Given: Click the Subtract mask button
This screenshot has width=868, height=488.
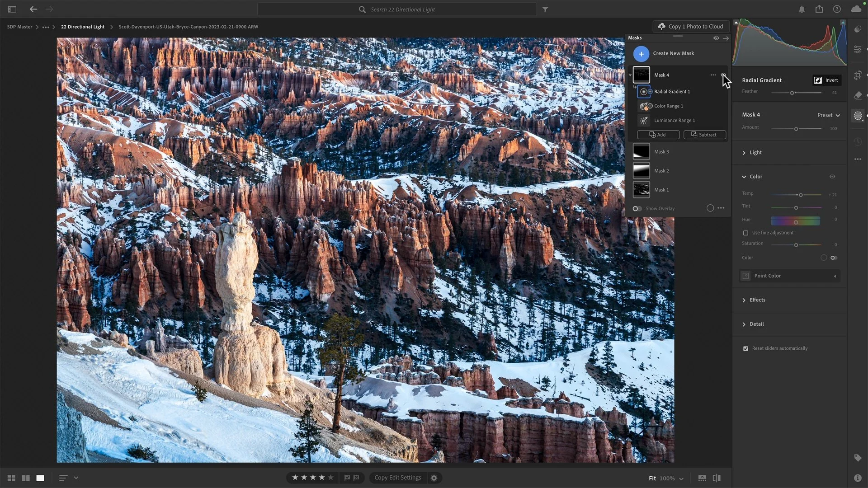Looking at the screenshot, I should point(704,135).
